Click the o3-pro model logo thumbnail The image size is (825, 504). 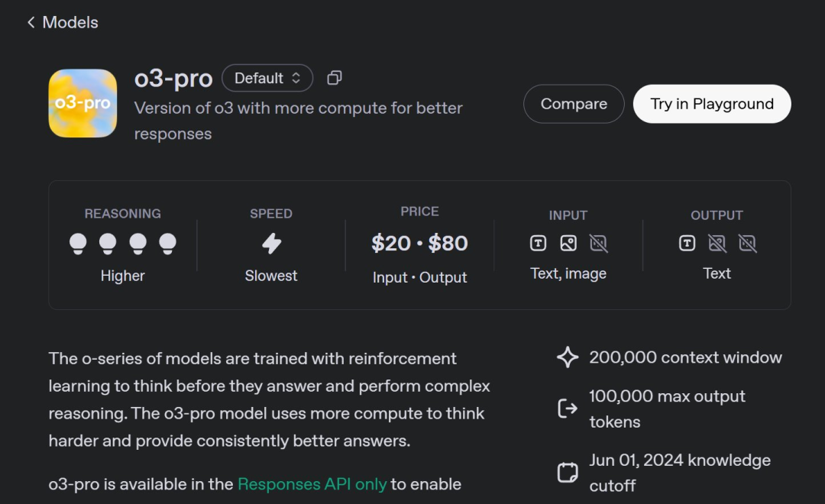pos(82,103)
